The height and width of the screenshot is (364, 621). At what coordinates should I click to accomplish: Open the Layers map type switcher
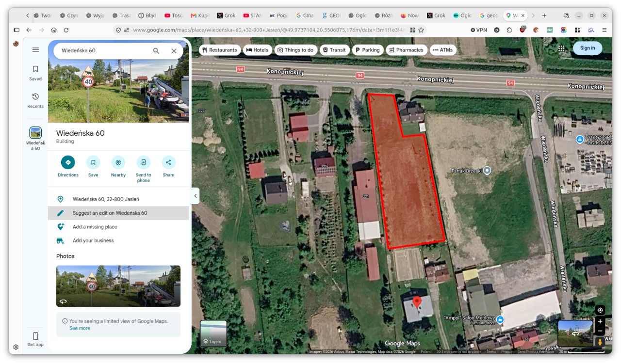click(213, 333)
